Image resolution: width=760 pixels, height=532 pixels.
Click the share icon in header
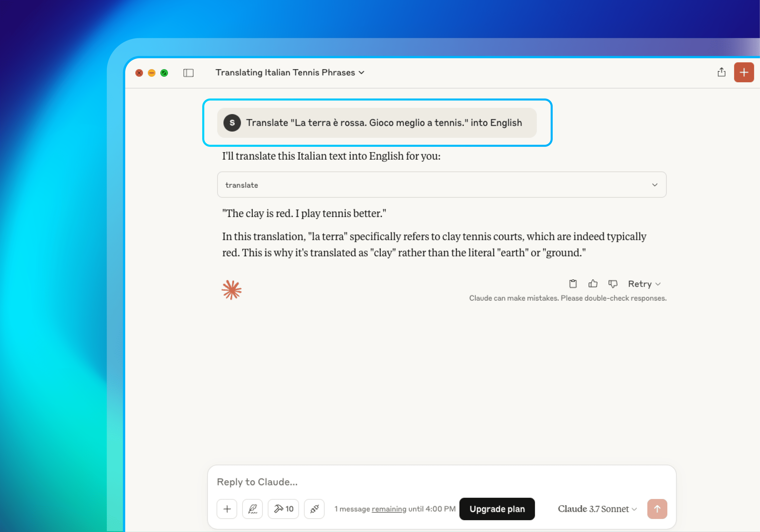pos(721,72)
